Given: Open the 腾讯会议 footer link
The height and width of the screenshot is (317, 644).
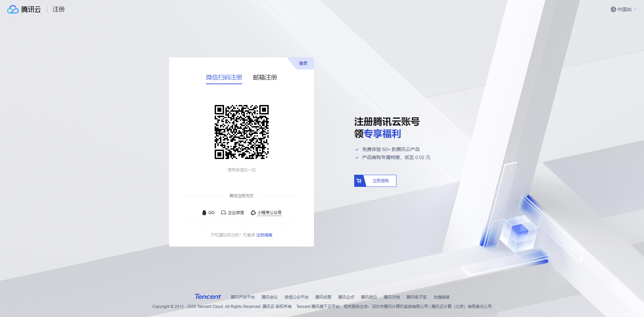Looking at the screenshot, I should 270,297.
